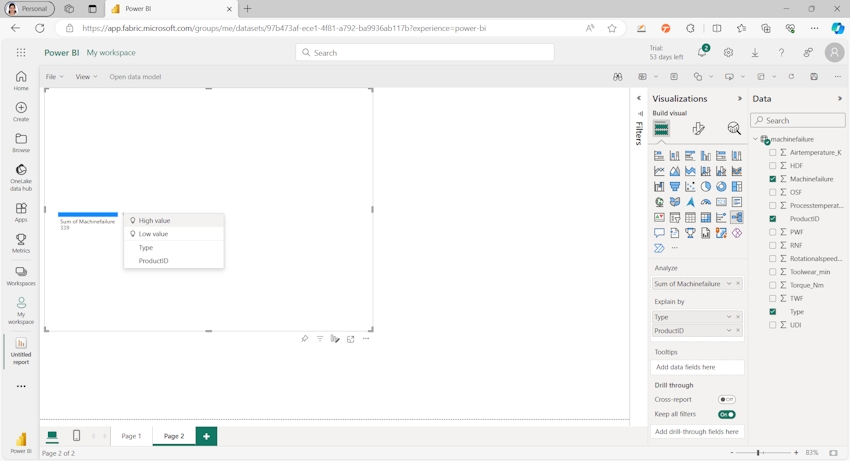The height and width of the screenshot is (461, 850).
Task: Add a new report page
Action: pos(207,436)
